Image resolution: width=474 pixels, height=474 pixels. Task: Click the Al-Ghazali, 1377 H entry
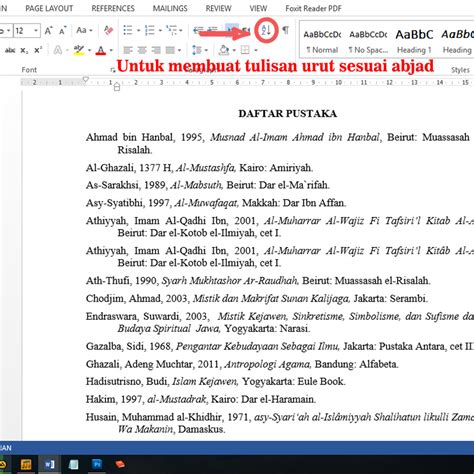(199, 167)
